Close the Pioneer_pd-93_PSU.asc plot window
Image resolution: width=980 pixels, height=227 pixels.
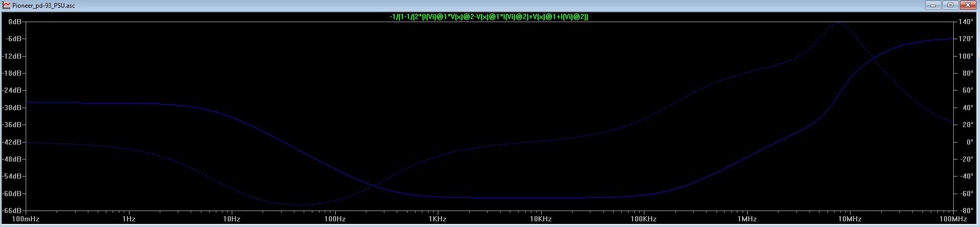point(967,5)
